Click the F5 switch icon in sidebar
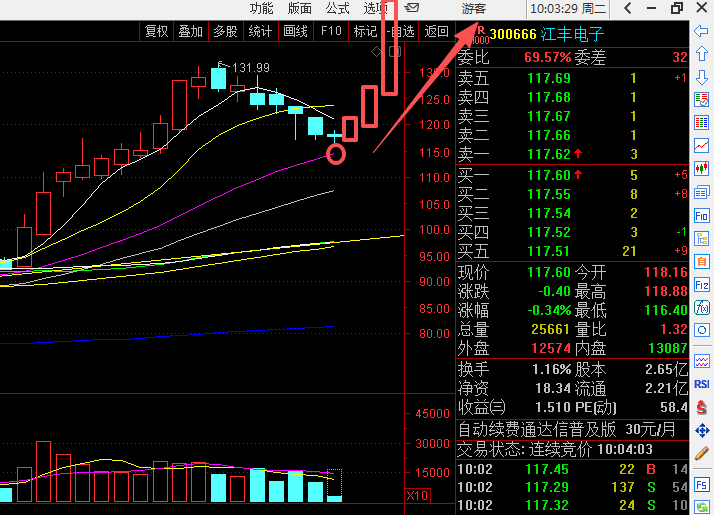Viewport: 714px width, 515px height. (701, 485)
